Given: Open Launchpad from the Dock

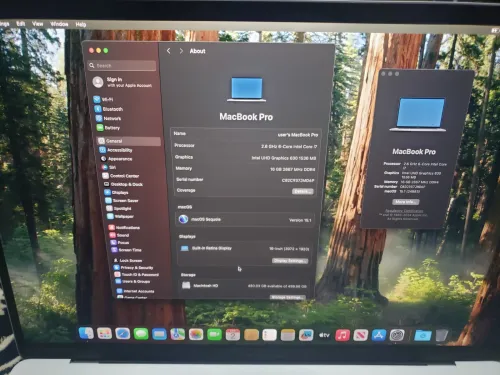Looking at the screenshot, I should pos(104,333).
